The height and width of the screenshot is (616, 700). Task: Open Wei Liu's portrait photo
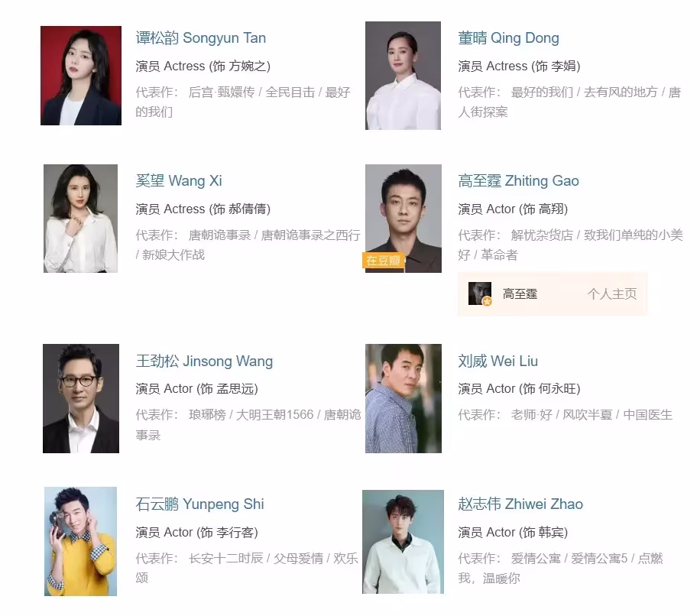403,398
